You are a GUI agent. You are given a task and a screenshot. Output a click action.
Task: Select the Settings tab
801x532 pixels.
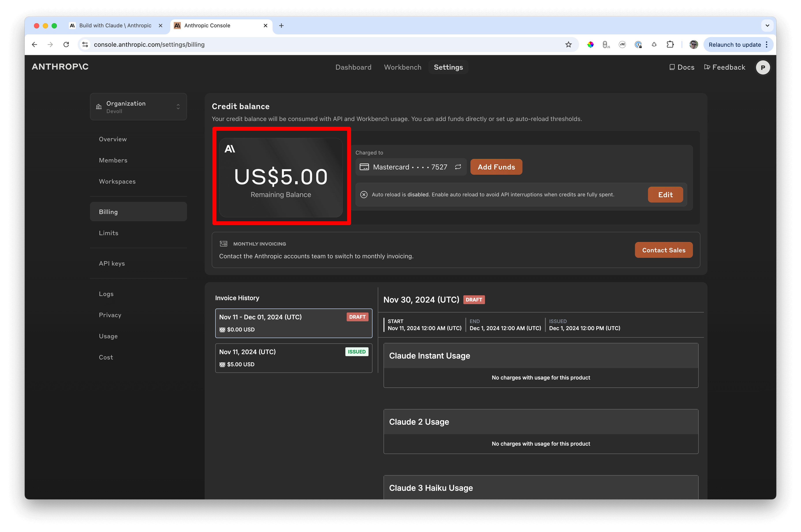click(448, 67)
